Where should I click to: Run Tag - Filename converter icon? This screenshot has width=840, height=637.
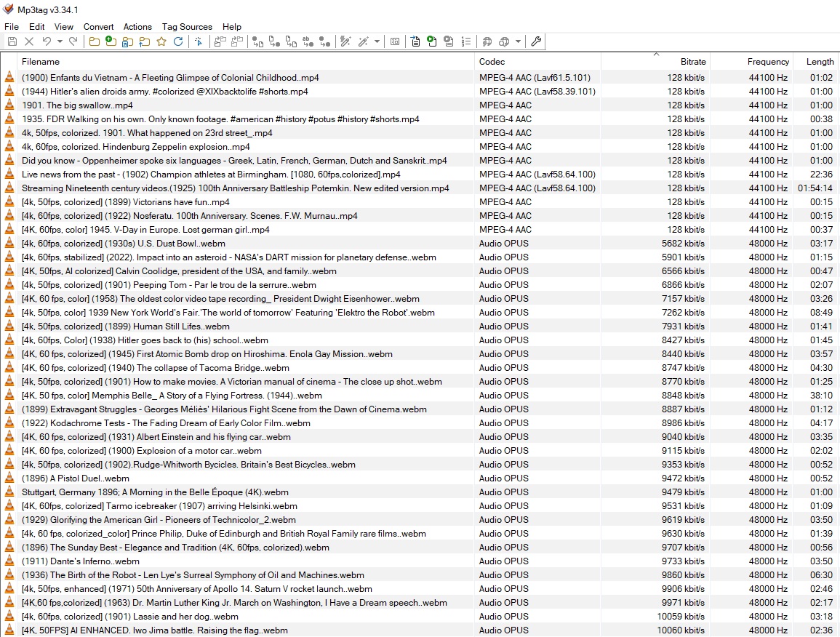(257, 41)
